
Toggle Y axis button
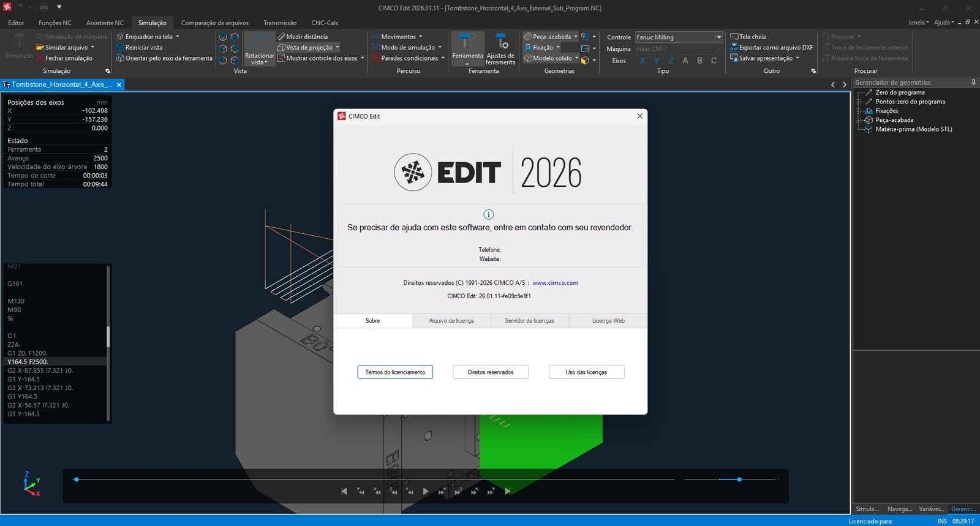click(657, 61)
